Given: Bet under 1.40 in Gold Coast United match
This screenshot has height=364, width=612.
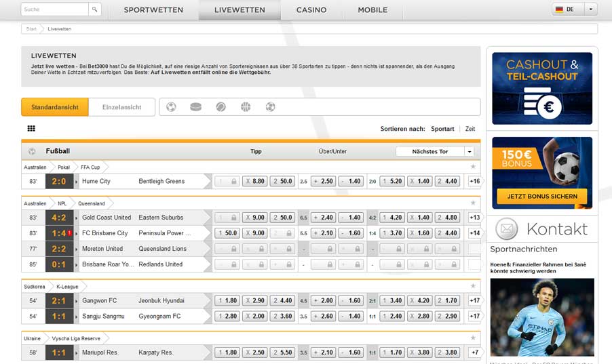Looking at the screenshot, I should click(351, 218).
